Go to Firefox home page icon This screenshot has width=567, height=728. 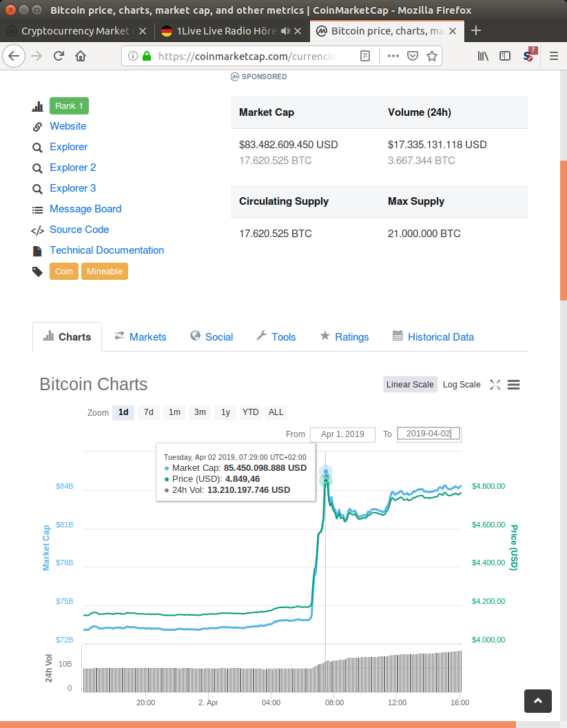coord(81,57)
